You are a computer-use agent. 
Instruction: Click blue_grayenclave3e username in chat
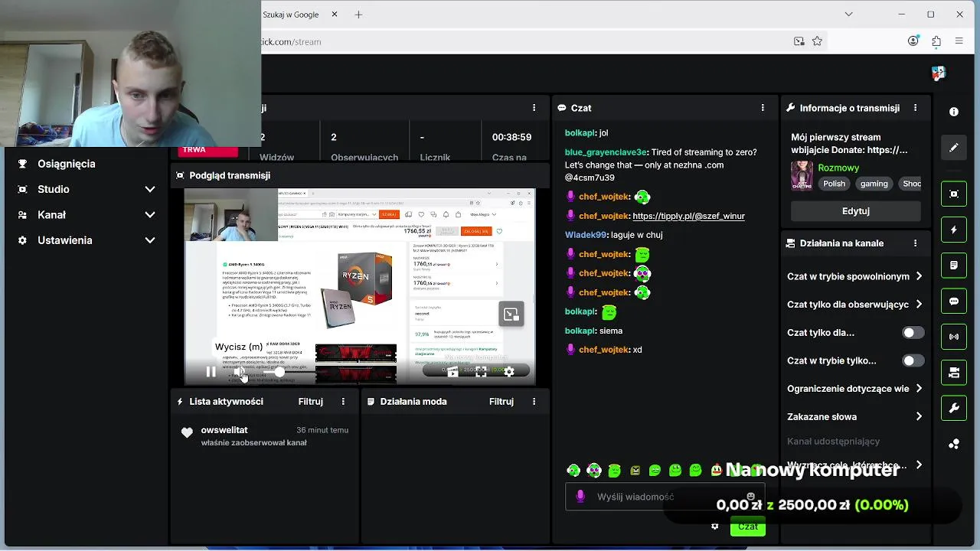[x=606, y=152]
